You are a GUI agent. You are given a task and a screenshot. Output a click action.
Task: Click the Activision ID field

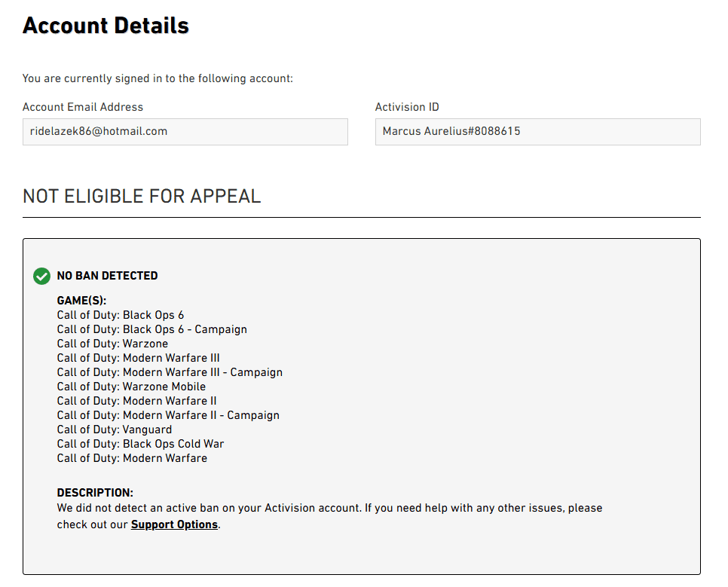click(537, 131)
